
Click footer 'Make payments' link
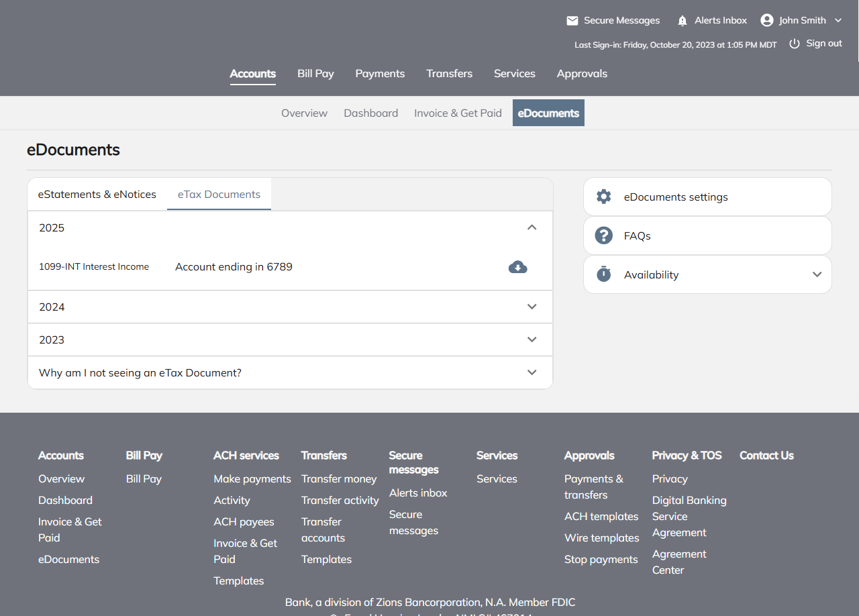click(252, 479)
